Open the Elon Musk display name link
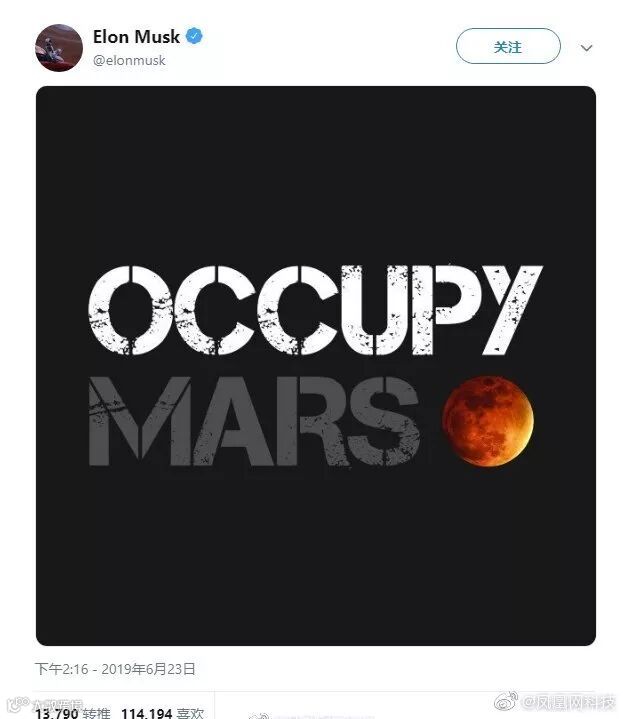Screen dimensions: 623x719 coord(136,37)
